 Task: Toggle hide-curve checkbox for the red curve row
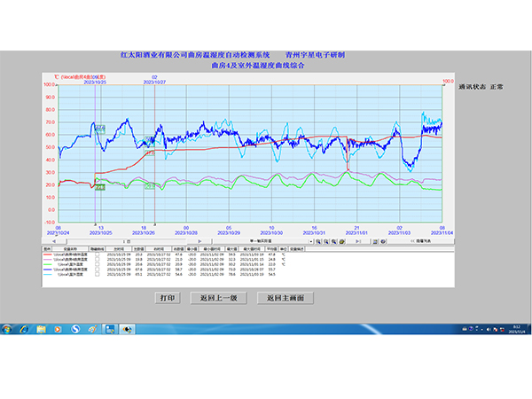(x=98, y=254)
